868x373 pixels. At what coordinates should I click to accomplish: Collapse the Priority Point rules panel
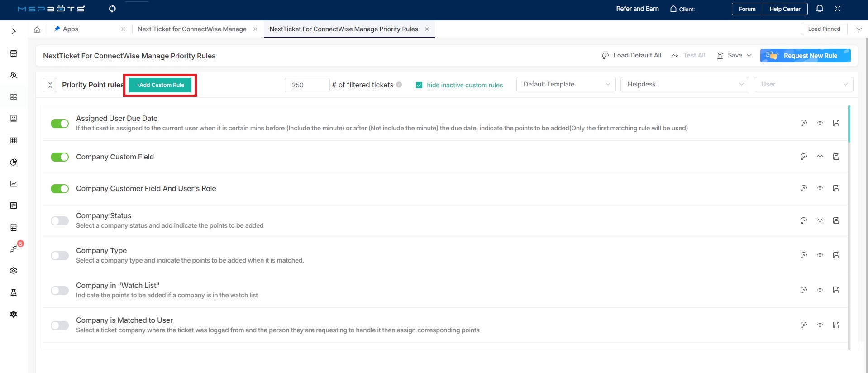point(50,85)
